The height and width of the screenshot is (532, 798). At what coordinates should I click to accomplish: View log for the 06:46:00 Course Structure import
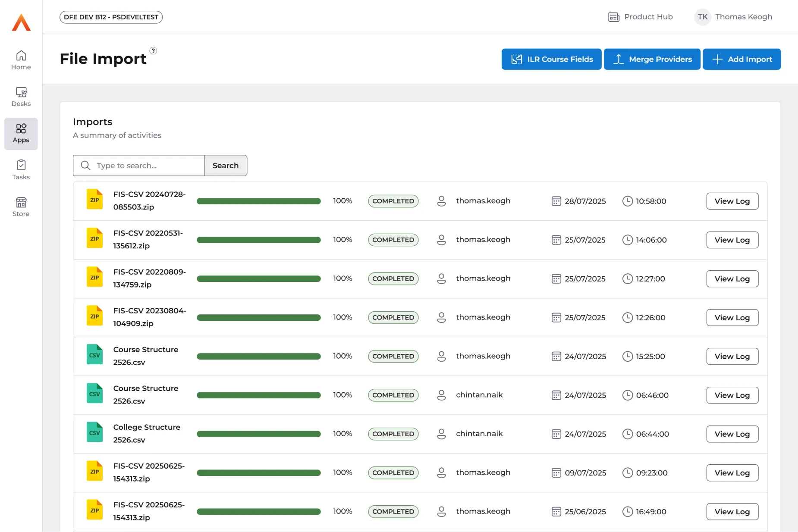732,395
